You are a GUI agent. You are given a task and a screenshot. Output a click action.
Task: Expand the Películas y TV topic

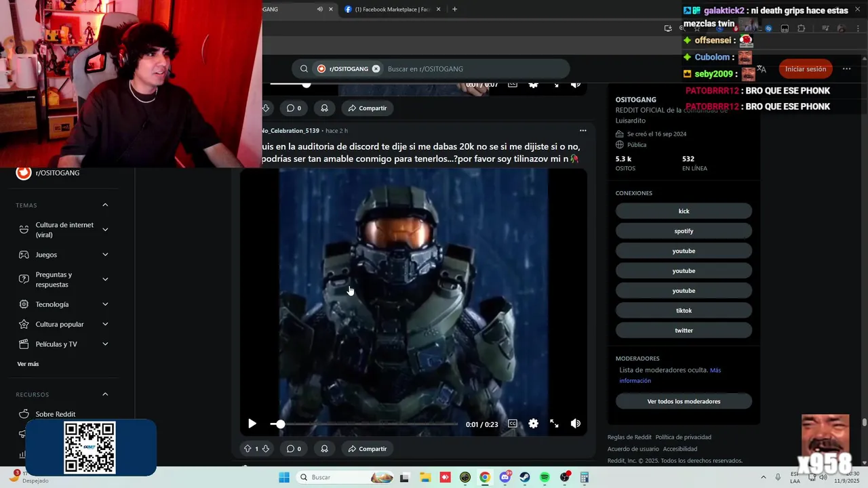63,344
